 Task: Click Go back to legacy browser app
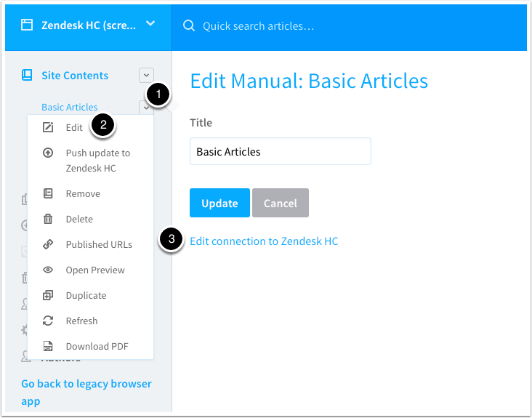point(86,393)
